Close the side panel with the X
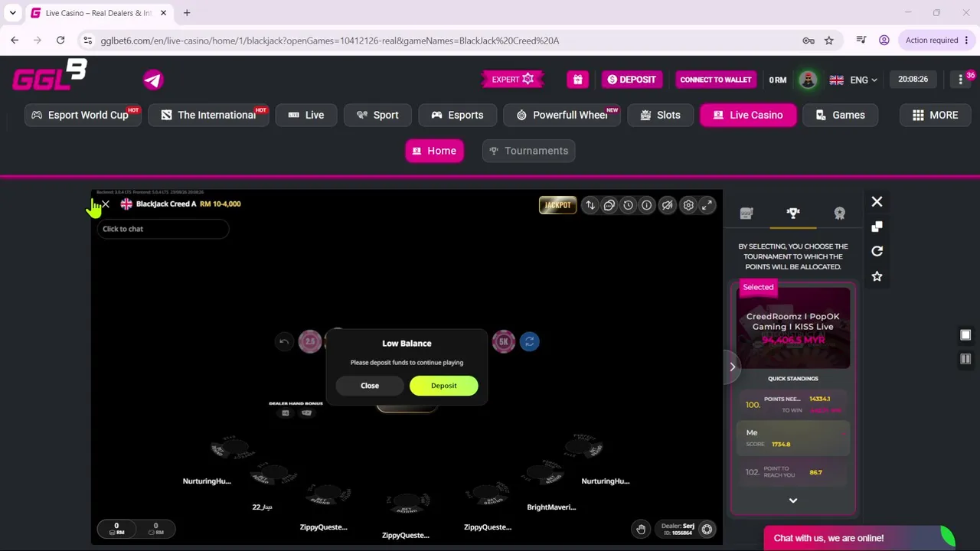Viewport: 980px width, 551px height. pyautogui.click(x=877, y=201)
